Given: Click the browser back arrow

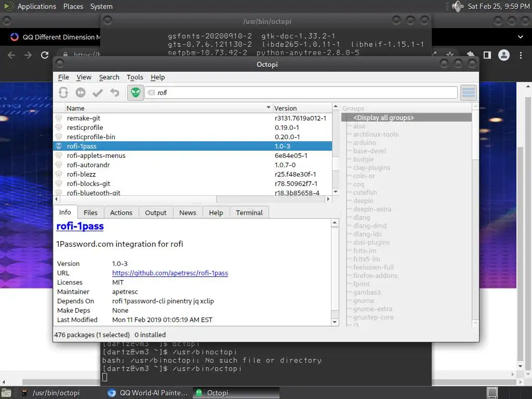Looking at the screenshot, I should 11,55.
